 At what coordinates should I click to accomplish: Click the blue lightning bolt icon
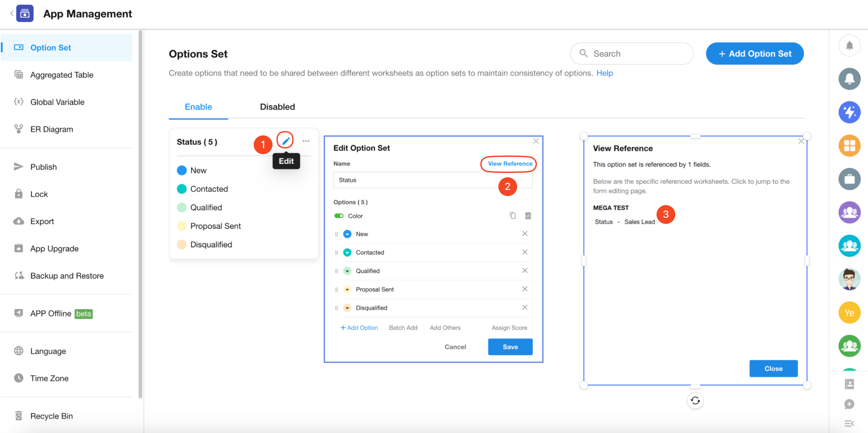pyautogui.click(x=849, y=113)
